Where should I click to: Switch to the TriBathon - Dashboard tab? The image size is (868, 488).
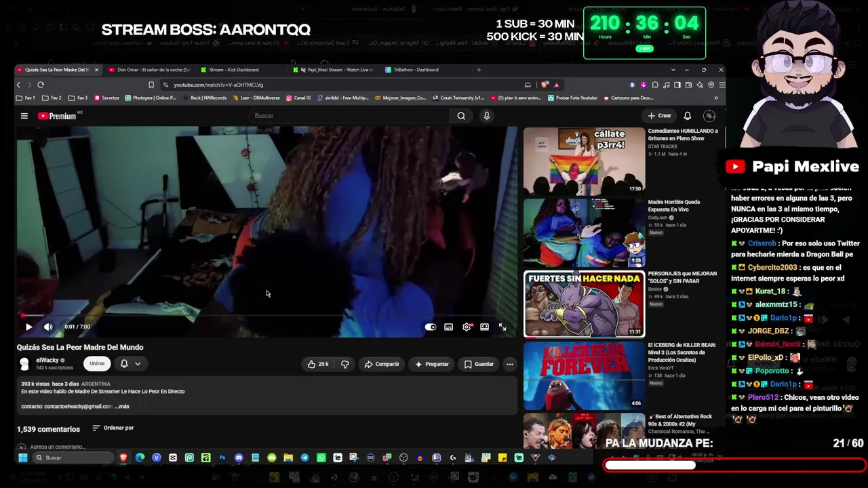click(416, 70)
